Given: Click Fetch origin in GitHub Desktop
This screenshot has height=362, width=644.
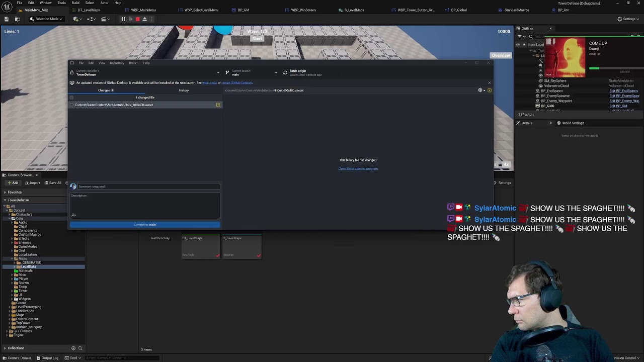Looking at the screenshot, I should coord(305,73).
